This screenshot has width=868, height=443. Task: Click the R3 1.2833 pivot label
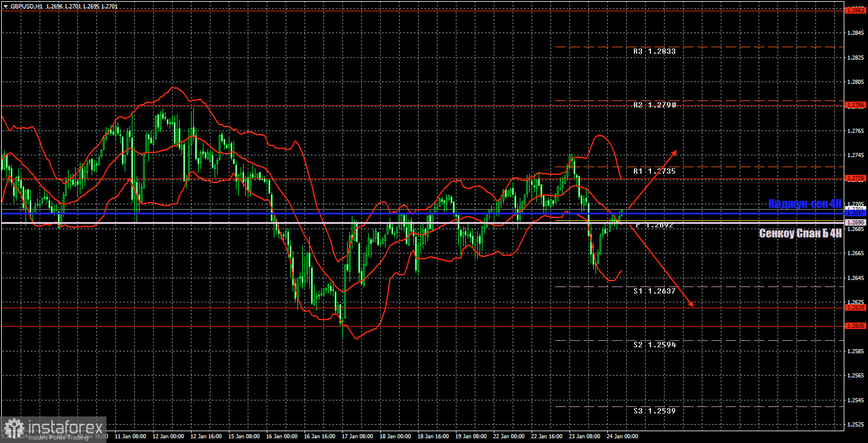pyautogui.click(x=654, y=51)
